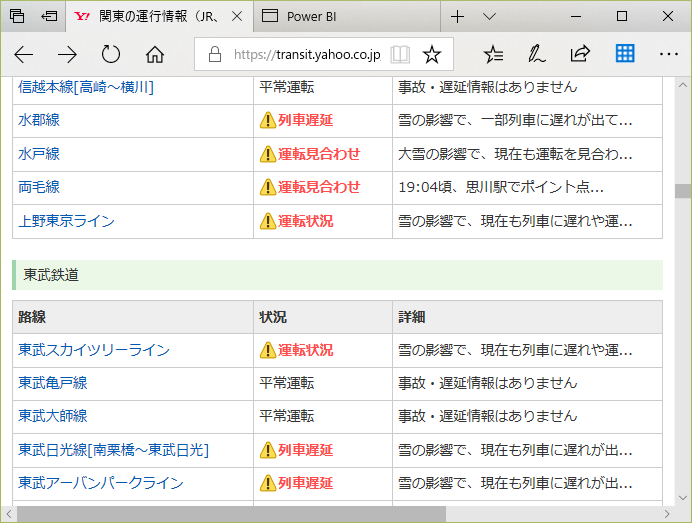
Task: Select 大雪の影響で detail for 水戸線
Action: click(x=515, y=154)
